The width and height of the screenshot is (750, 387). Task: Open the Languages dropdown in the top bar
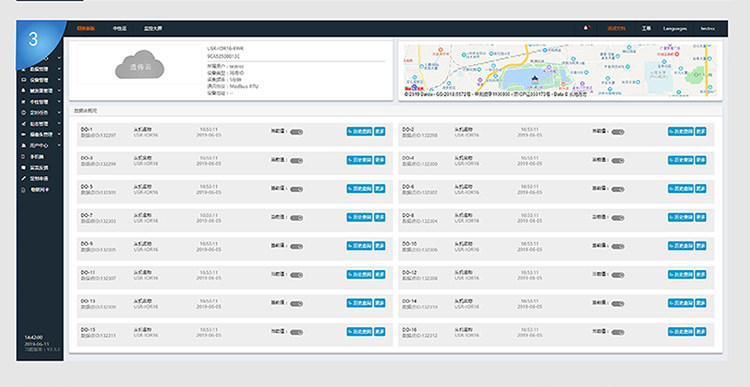click(x=675, y=29)
